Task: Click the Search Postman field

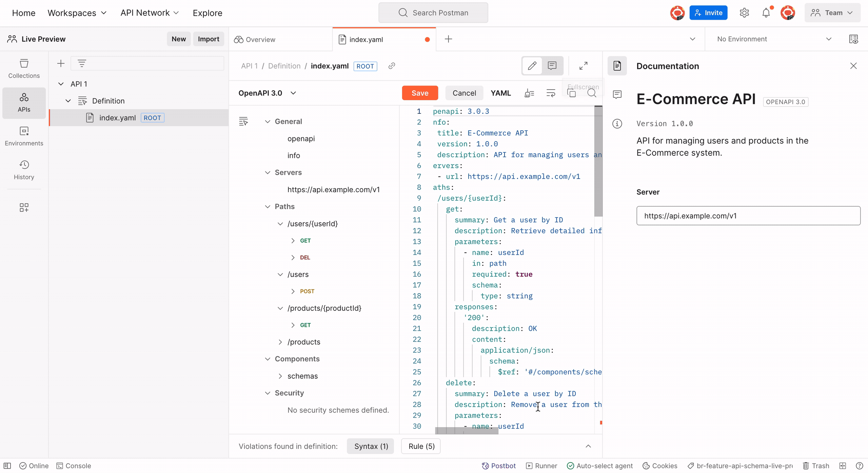Action: tap(433, 13)
